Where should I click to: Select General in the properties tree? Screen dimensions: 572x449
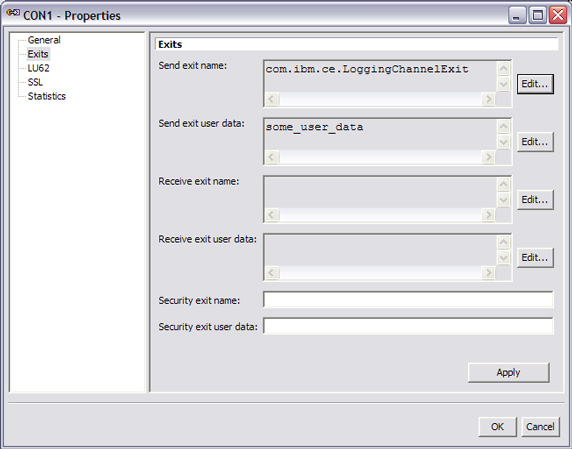[x=44, y=40]
